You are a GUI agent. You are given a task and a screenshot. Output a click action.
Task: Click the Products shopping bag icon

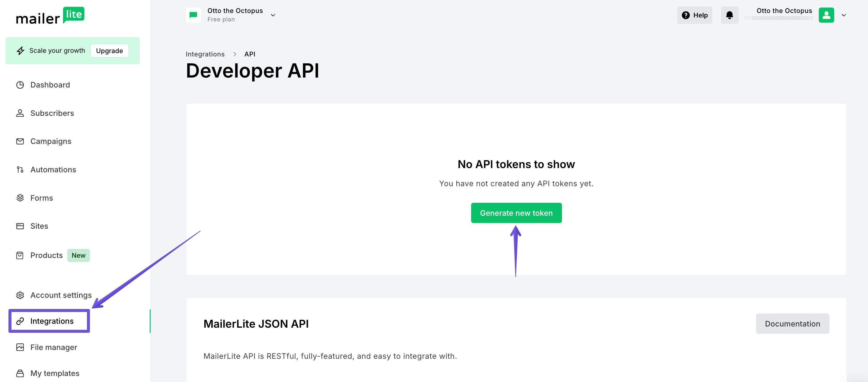pyautogui.click(x=20, y=255)
